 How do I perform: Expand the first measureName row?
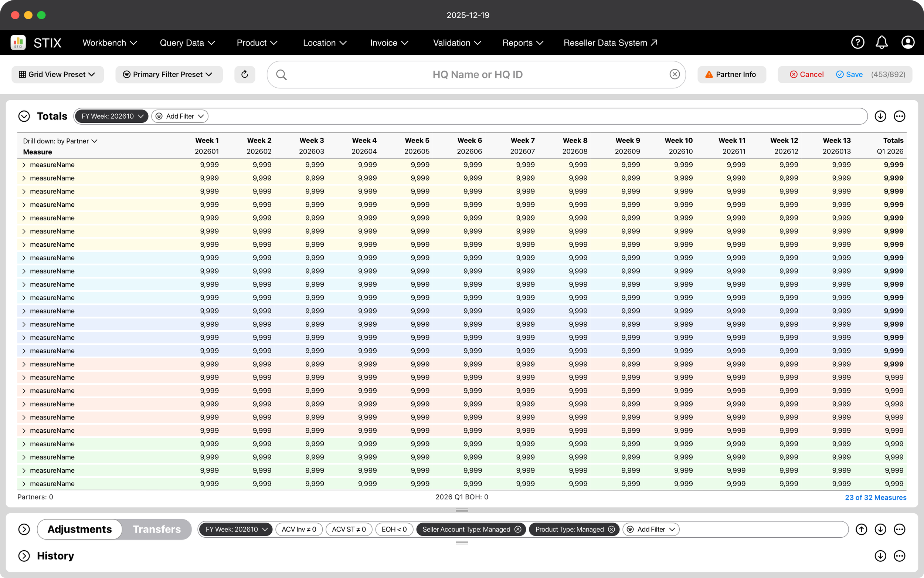coord(24,165)
